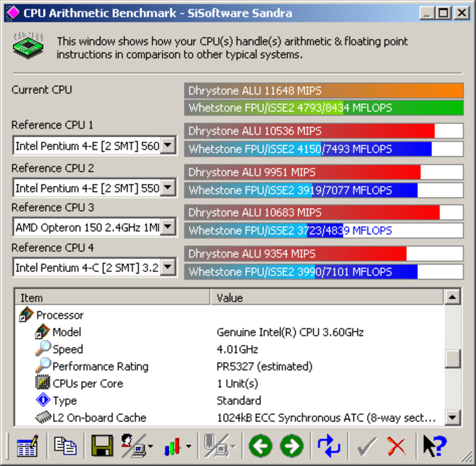Click the greyed computer connection icon
This screenshot has width=476, height=466.
[216, 446]
